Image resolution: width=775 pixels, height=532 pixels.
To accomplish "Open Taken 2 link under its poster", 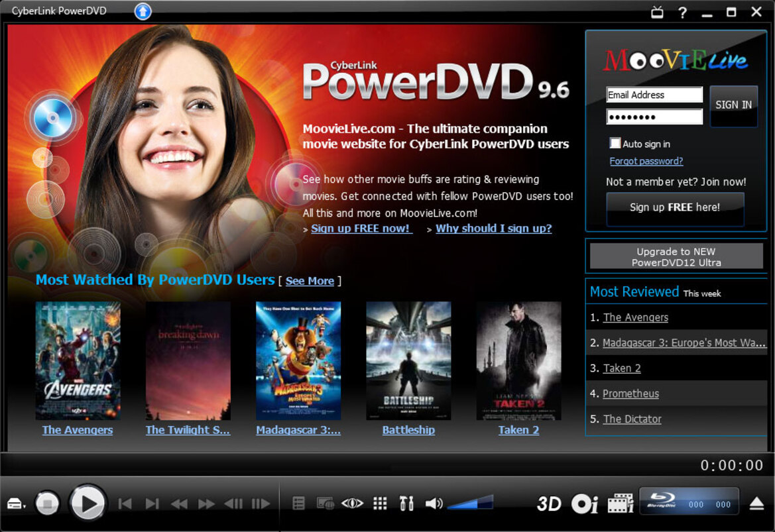I will click(x=519, y=430).
